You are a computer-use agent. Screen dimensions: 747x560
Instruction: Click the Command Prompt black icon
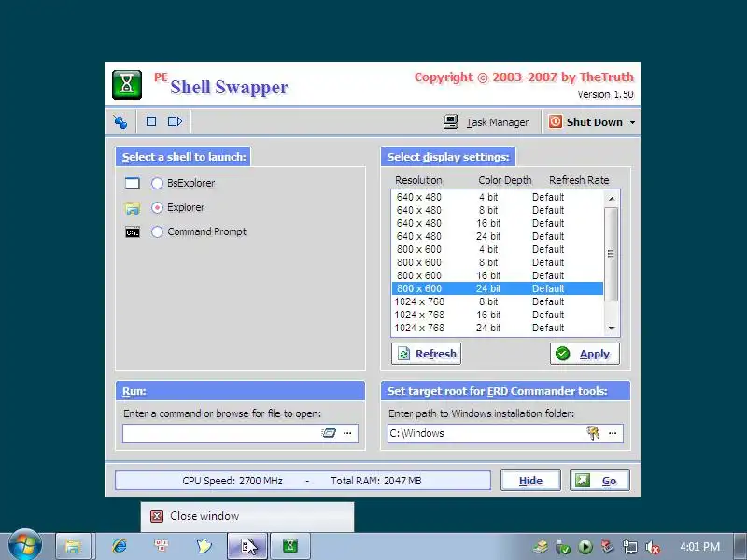point(133,232)
